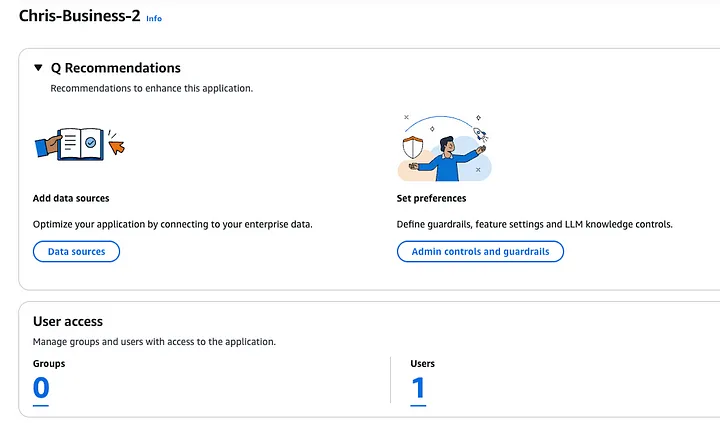Click the Groups label
The height and width of the screenshot is (423, 720).
click(49, 364)
